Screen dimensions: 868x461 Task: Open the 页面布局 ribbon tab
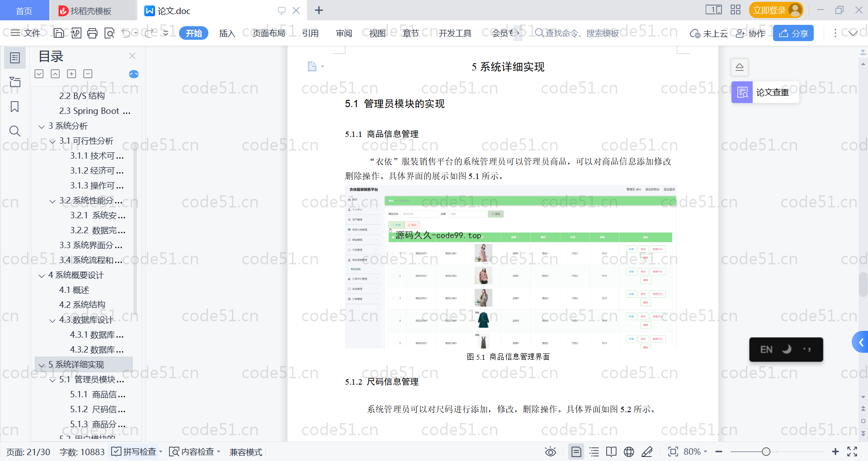click(x=269, y=33)
